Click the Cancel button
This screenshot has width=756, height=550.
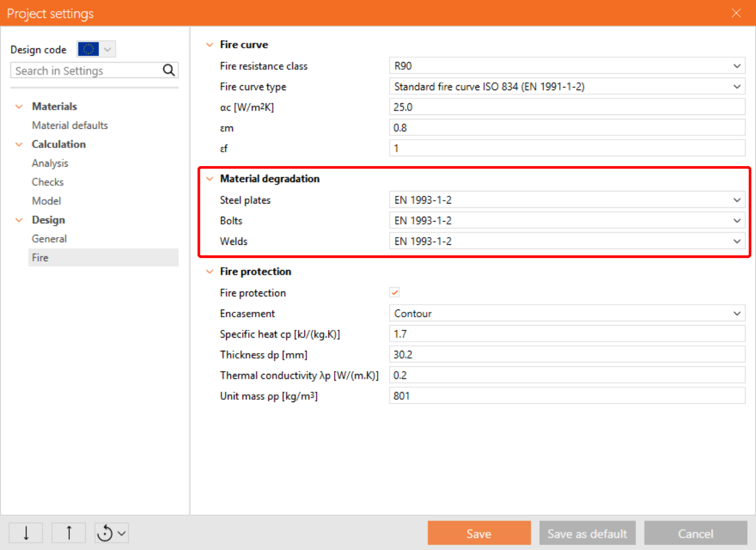click(x=695, y=533)
